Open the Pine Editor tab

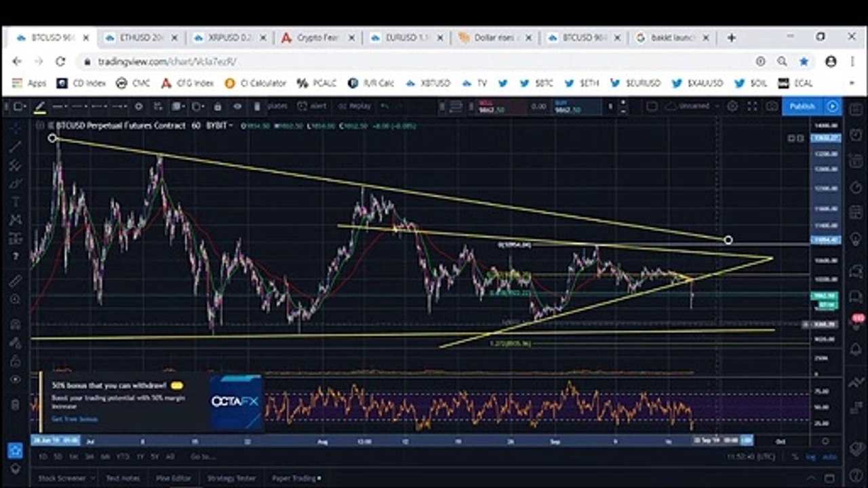pyautogui.click(x=172, y=478)
